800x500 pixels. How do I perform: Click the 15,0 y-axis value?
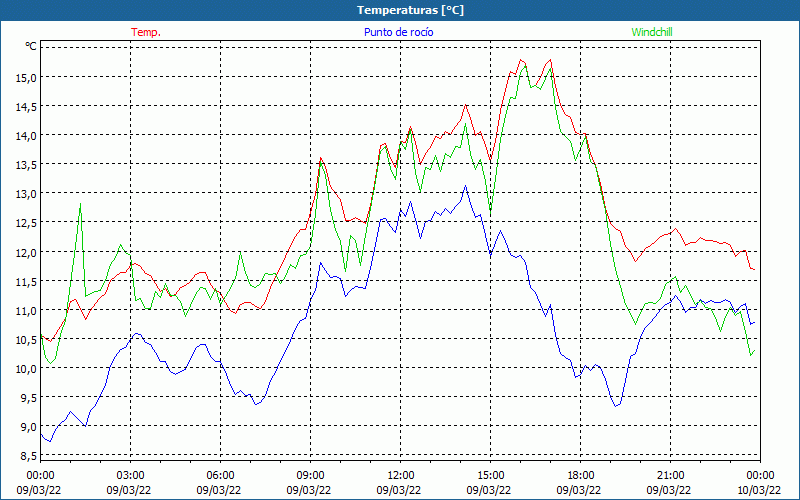(x=27, y=78)
